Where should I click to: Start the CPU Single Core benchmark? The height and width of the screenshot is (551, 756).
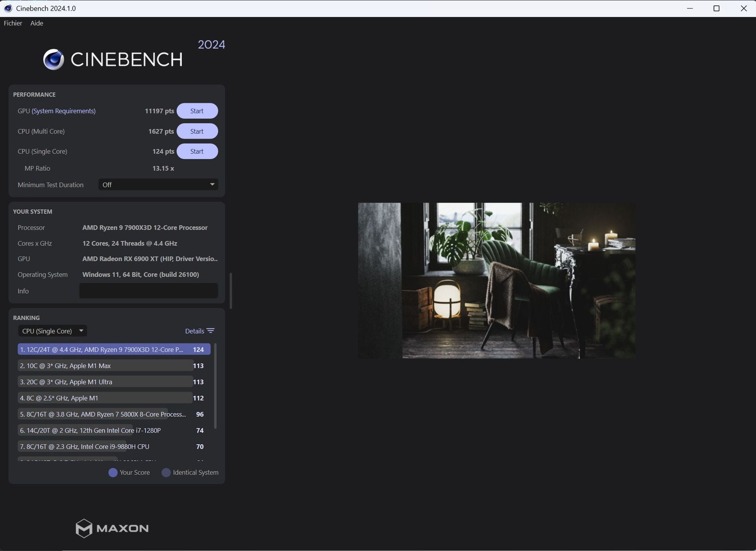(197, 152)
